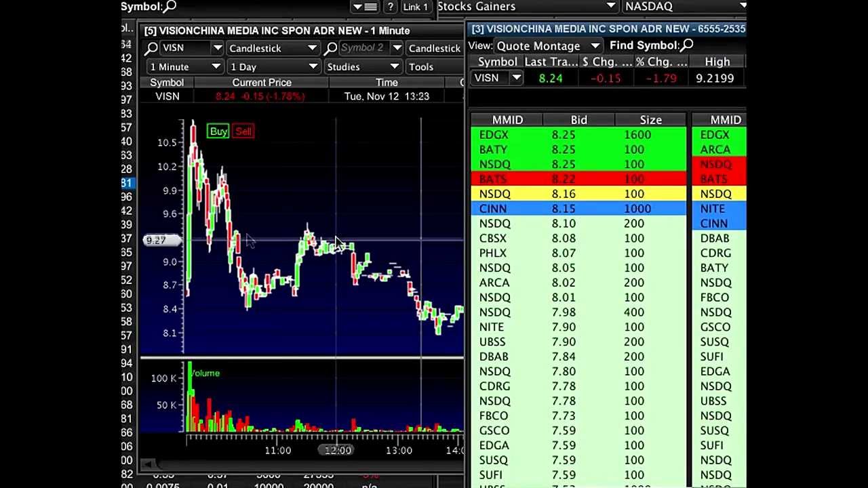Viewport: 868px width, 488px height.
Task: Select the DBAB bid row at 7.84
Action: (578, 357)
